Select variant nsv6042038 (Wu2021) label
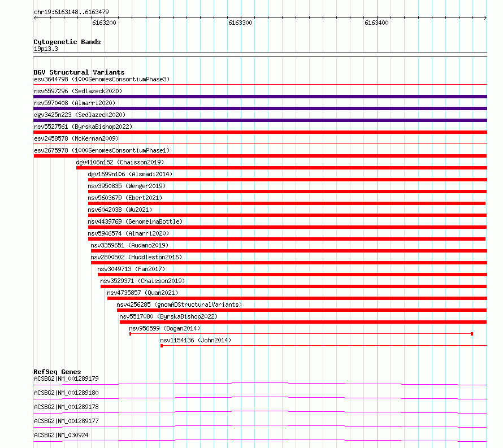 pos(120,210)
